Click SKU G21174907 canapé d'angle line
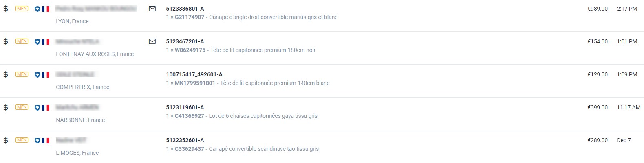 pos(252,17)
